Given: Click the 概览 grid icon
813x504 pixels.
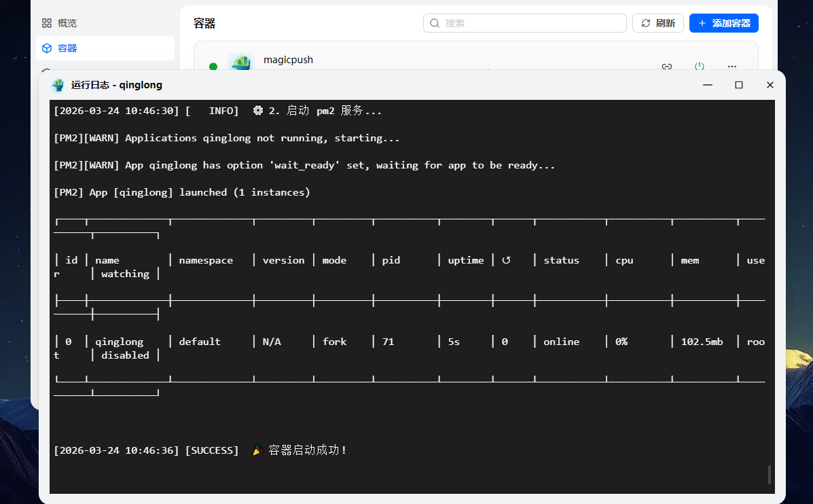Looking at the screenshot, I should (x=47, y=23).
